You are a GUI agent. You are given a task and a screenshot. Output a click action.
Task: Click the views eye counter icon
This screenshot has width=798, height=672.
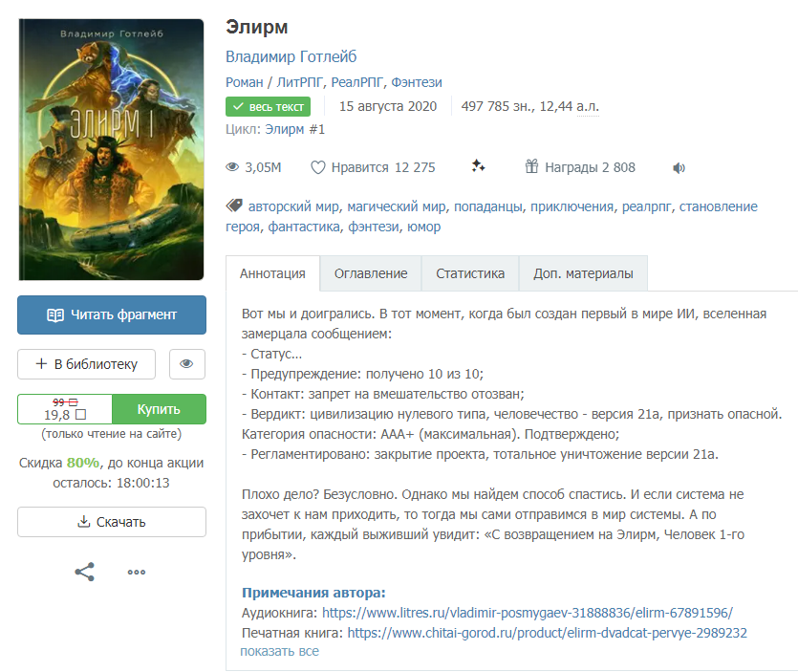[x=232, y=167]
